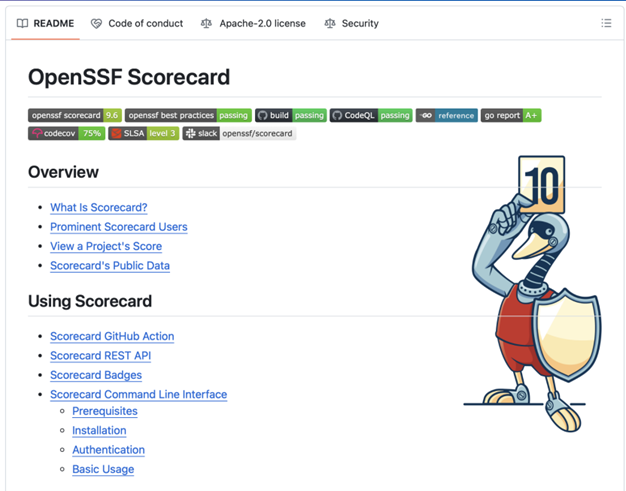The width and height of the screenshot is (626, 491).
Task: Go to the Authentication section link
Action: pos(108,450)
